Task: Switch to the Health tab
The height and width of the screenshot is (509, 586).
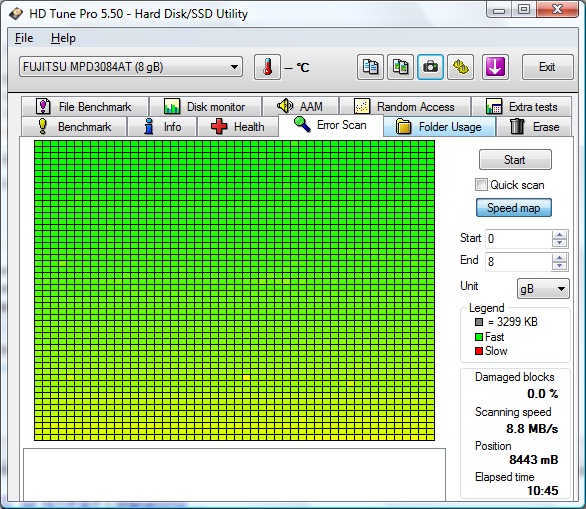Action: (x=238, y=127)
